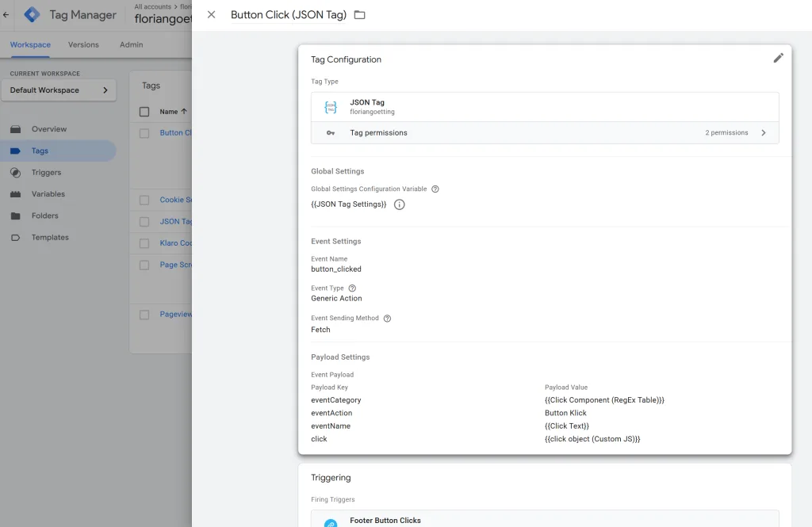Open the Overview section icon
The height and width of the screenshot is (527, 812).
[16, 129]
